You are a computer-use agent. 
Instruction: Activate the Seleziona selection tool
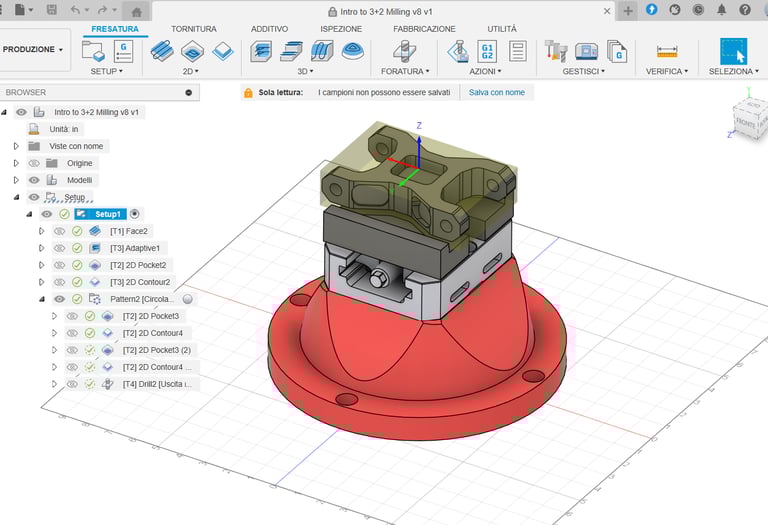733,51
